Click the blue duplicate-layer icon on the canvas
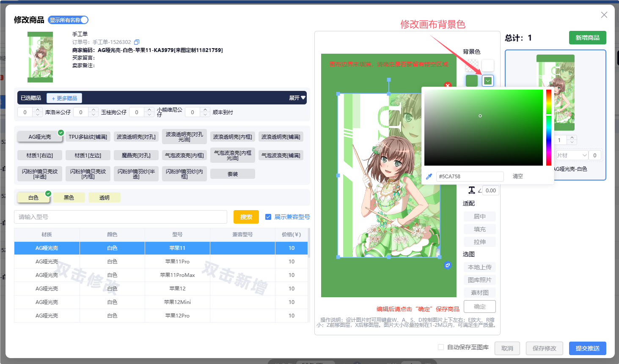The image size is (619, 364). pyautogui.click(x=448, y=265)
